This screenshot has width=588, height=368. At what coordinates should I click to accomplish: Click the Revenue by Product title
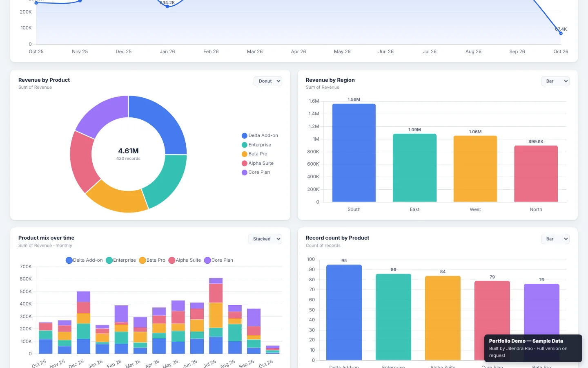tap(44, 80)
